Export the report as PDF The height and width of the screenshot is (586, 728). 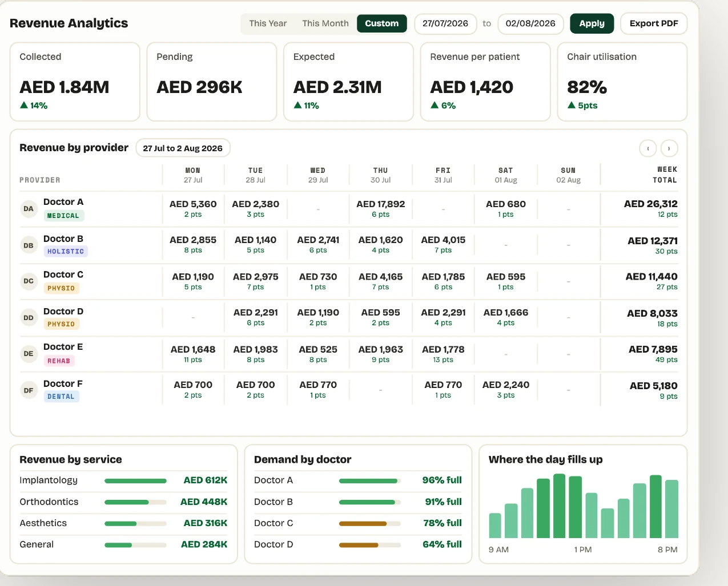(x=654, y=23)
